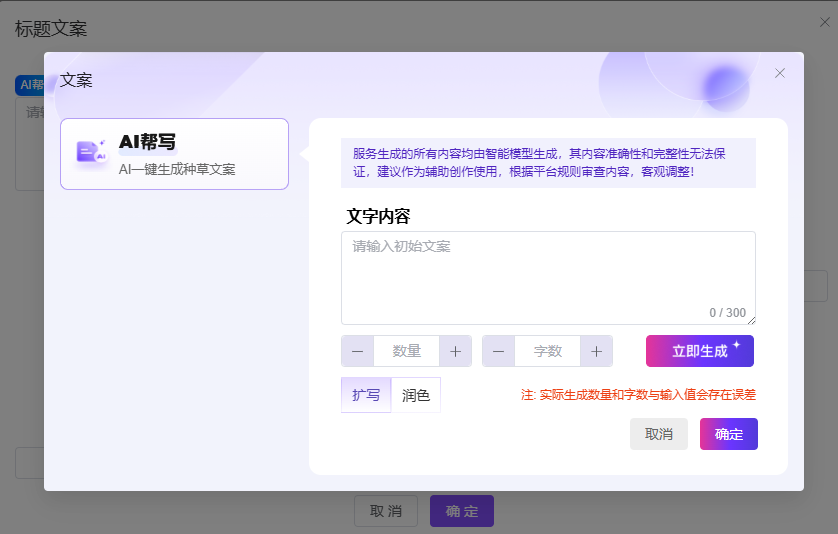Select the AI一键生成种草文案 card
The height and width of the screenshot is (534, 838).
(x=174, y=154)
